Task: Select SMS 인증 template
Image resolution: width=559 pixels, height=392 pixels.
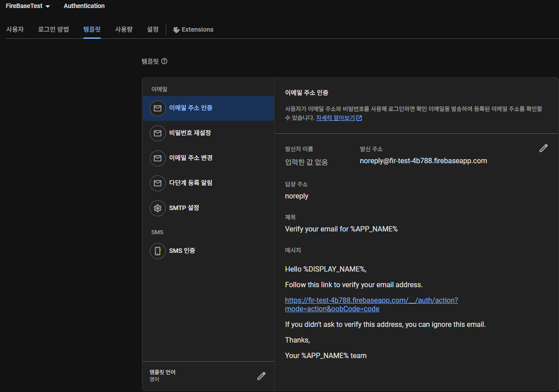Action: (x=208, y=251)
